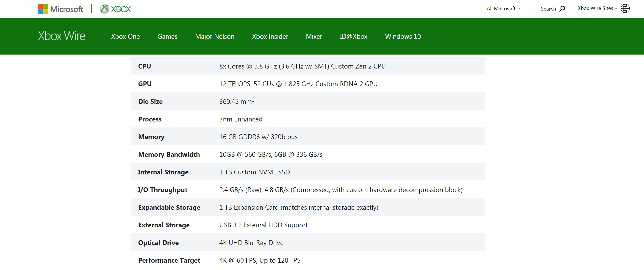Select the Internal Storage label
This screenshot has width=644, height=270.
click(x=163, y=172)
